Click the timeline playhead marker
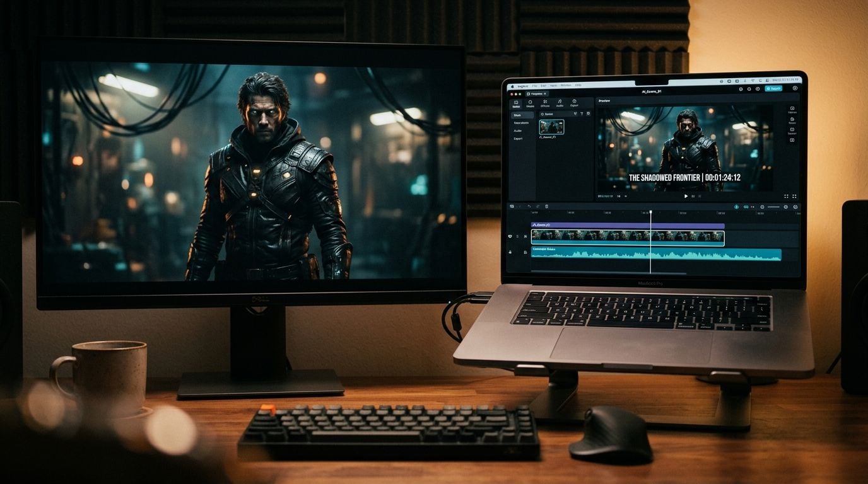The width and height of the screenshot is (868, 484). pyautogui.click(x=650, y=212)
